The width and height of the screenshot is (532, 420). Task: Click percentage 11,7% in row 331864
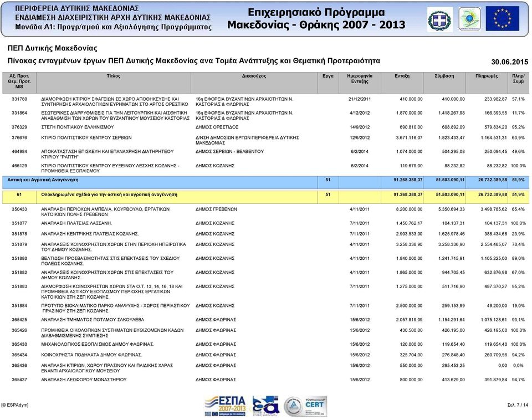click(518, 113)
